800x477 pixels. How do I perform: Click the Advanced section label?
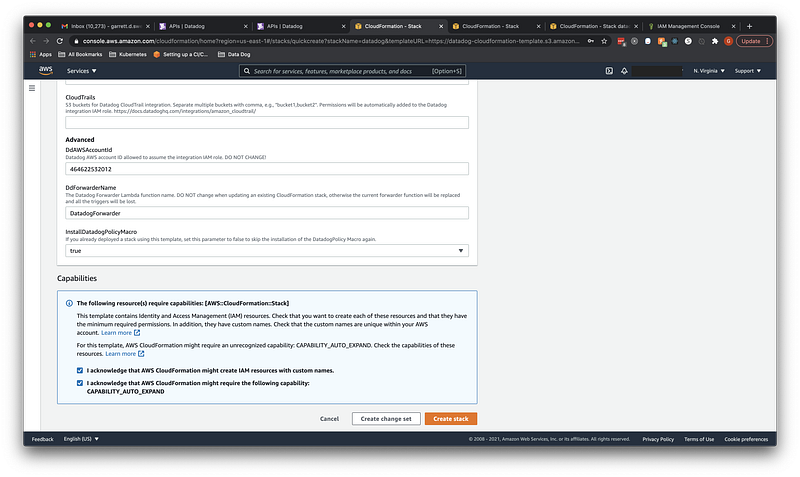80,139
